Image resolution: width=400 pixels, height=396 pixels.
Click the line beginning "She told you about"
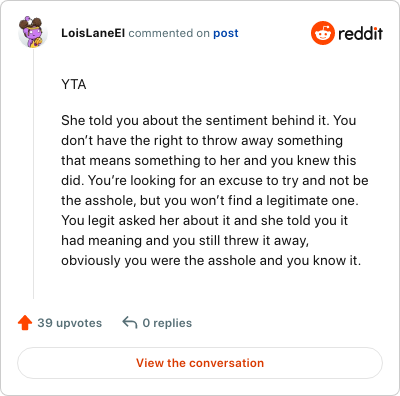[x=209, y=120]
